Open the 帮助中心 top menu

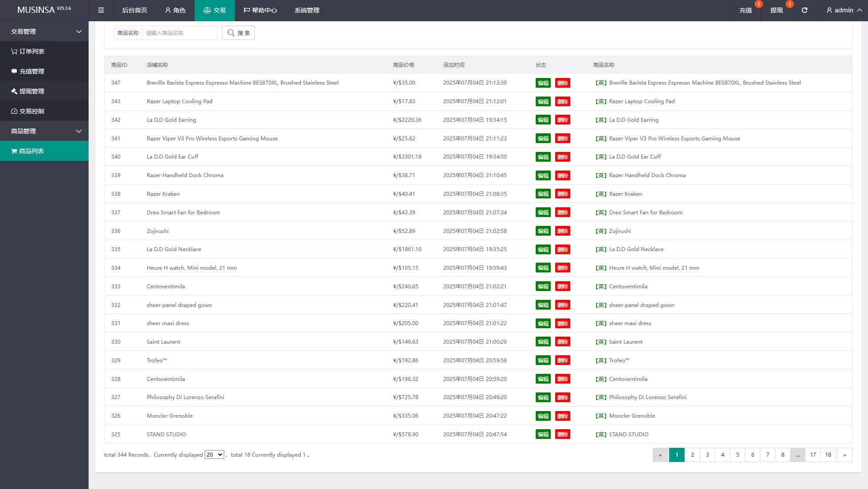pyautogui.click(x=260, y=10)
